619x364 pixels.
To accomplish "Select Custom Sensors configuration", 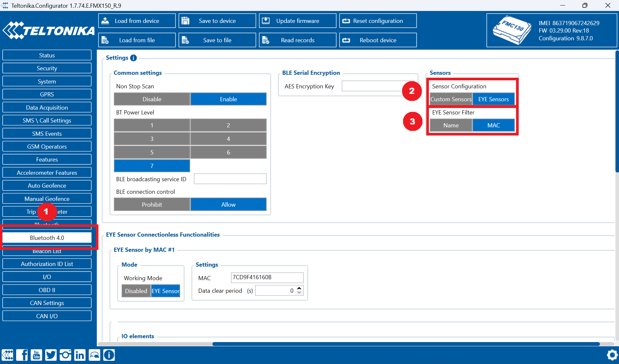I will click(x=451, y=99).
